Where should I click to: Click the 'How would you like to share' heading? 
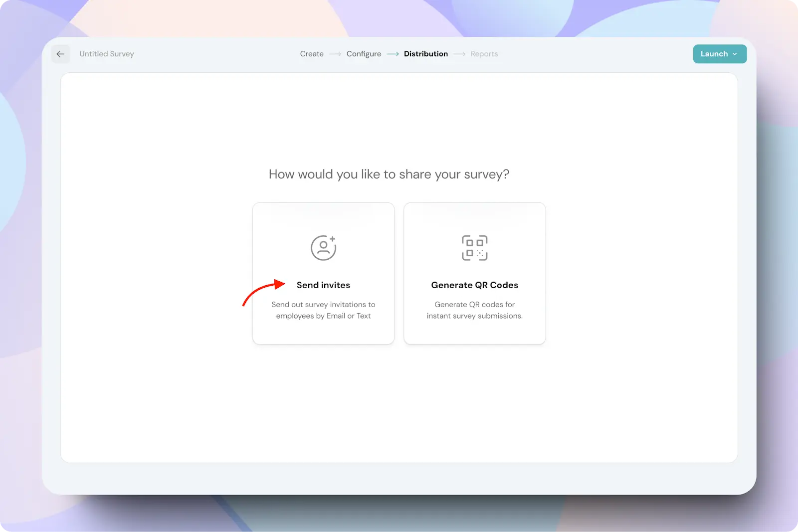[389, 174]
